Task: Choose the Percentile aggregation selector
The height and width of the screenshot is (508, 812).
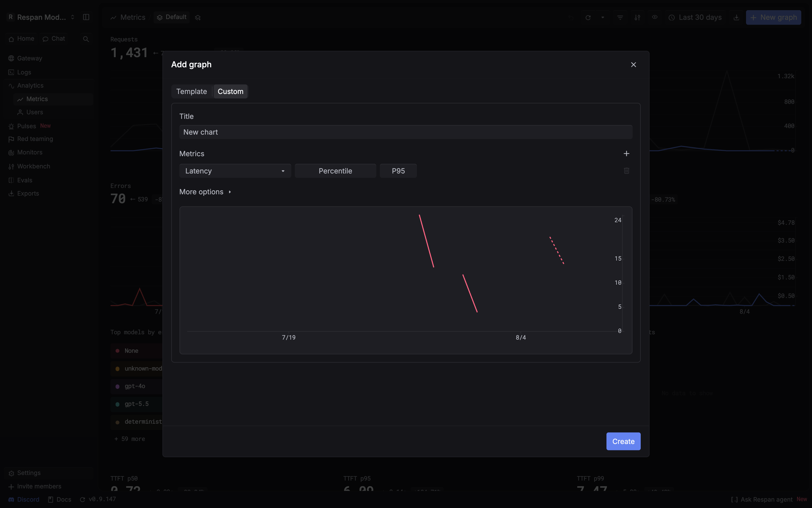Action: pyautogui.click(x=335, y=171)
